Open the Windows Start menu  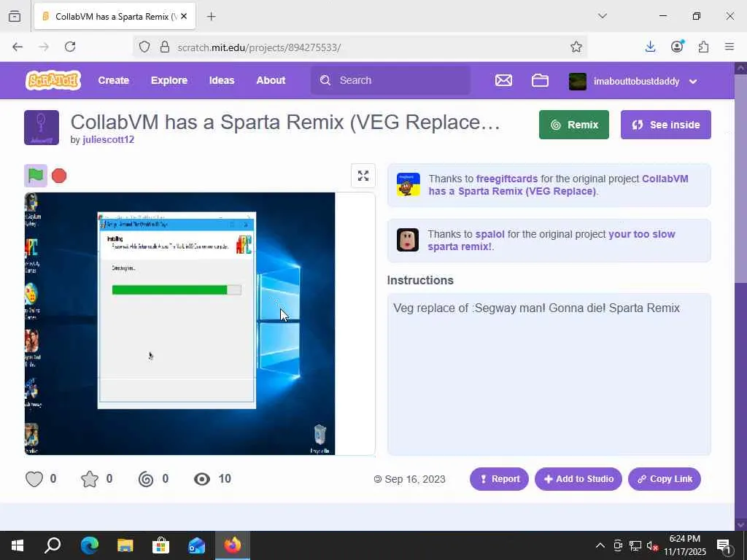point(18,545)
